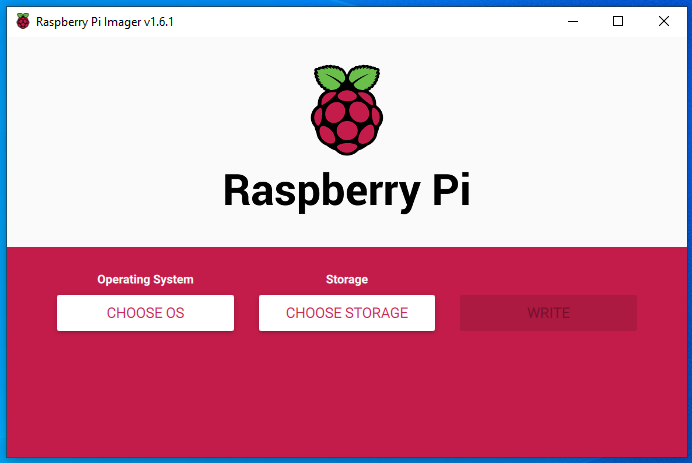
Task: Click the "Raspberry Pi Imager v1.6.1" window title
Action: click(x=105, y=22)
